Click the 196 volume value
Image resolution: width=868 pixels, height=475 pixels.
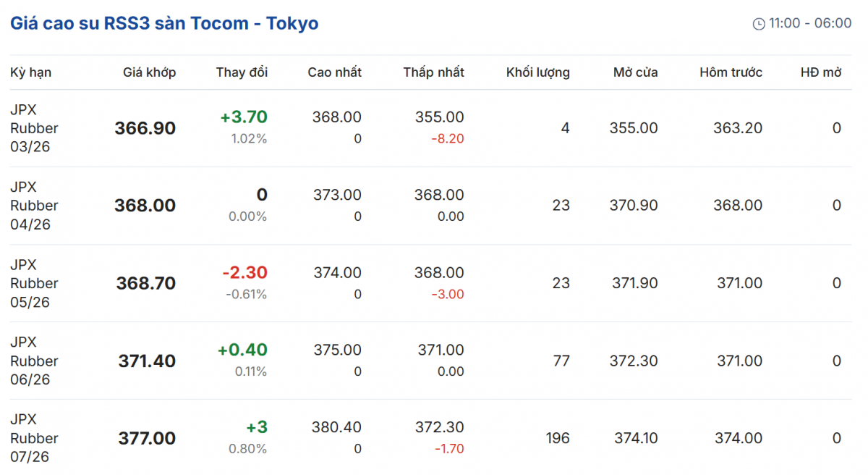(x=558, y=438)
